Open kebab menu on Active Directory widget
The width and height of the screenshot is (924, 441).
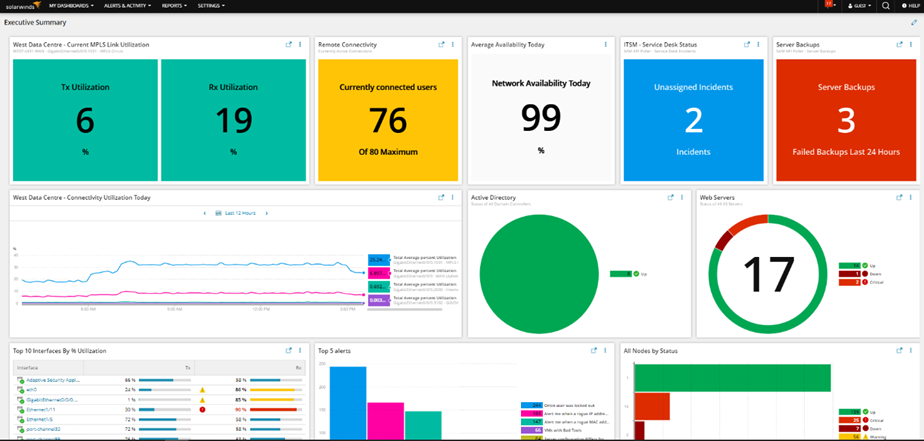pyautogui.click(x=681, y=198)
